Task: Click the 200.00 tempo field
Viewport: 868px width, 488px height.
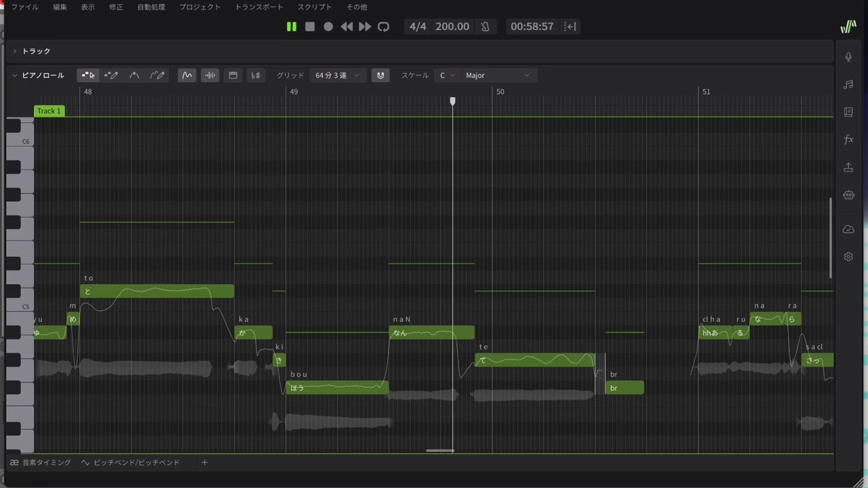Action: [452, 26]
